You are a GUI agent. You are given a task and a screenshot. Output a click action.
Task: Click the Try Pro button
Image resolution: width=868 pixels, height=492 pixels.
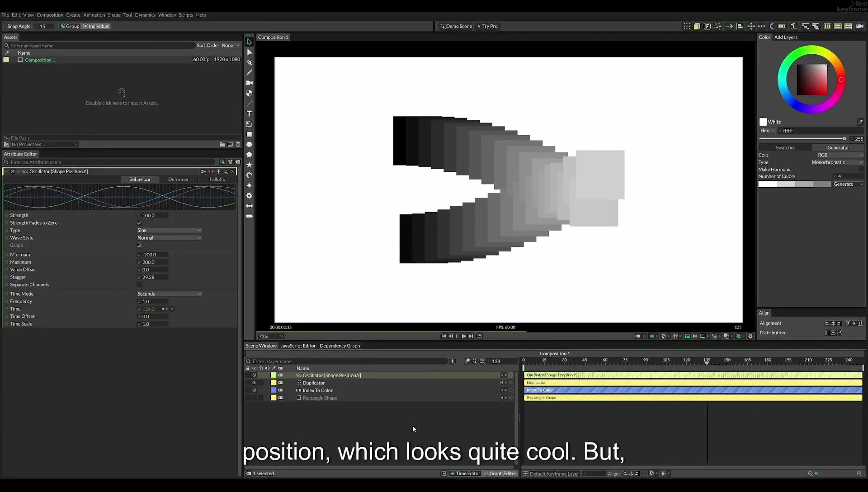click(488, 26)
